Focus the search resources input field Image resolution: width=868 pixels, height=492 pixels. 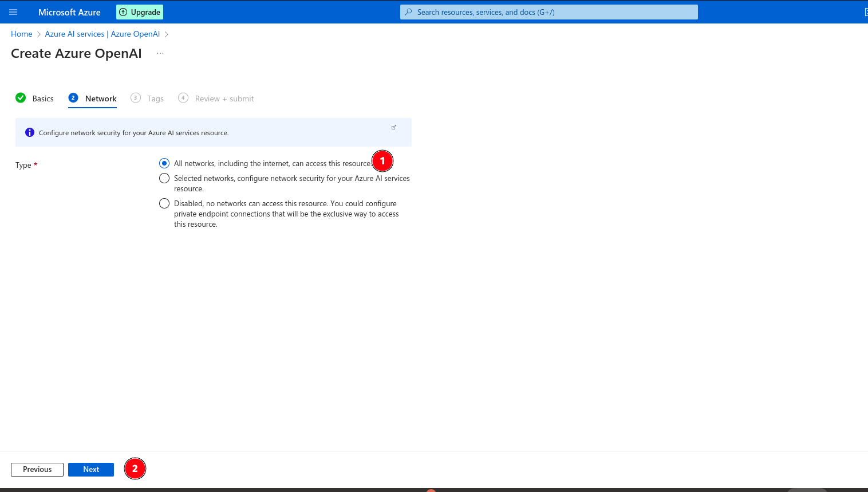click(x=549, y=12)
